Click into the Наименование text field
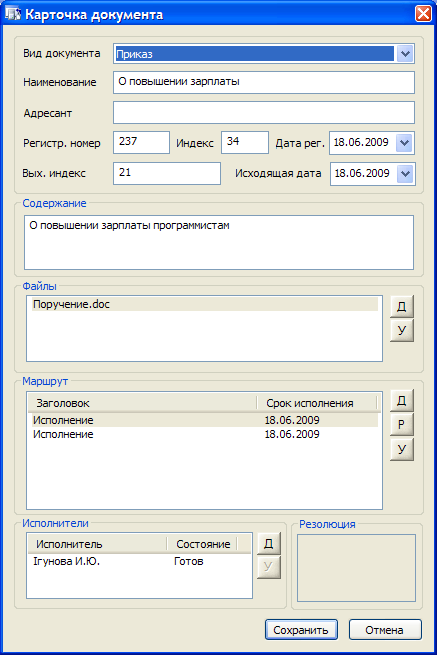 click(x=264, y=82)
